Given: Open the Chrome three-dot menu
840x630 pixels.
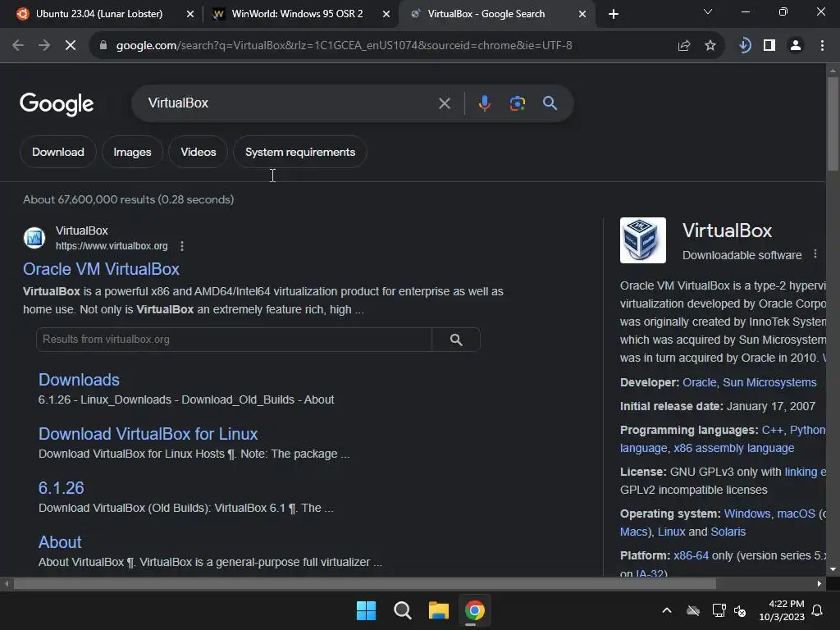Looking at the screenshot, I should point(822,46).
